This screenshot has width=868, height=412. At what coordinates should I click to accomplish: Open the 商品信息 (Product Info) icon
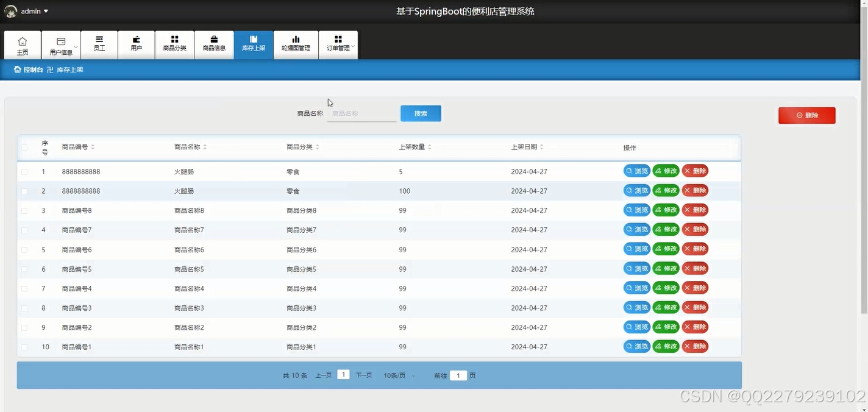(214, 44)
